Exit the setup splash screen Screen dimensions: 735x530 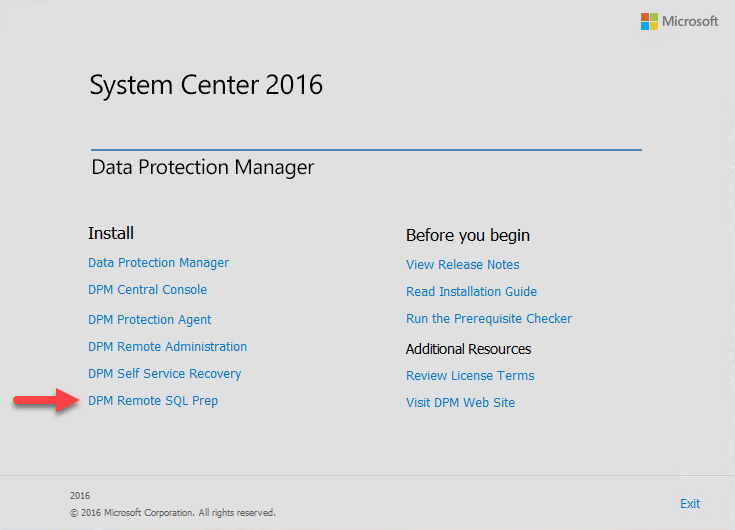click(x=690, y=504)
